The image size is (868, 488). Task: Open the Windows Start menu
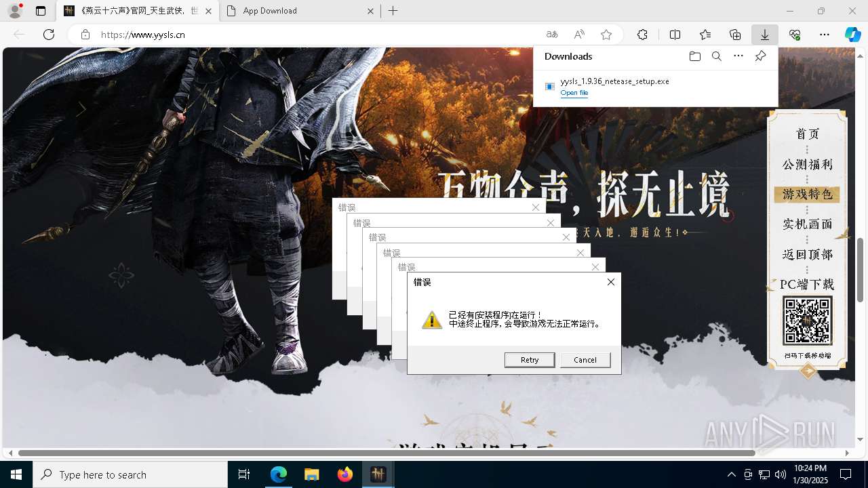point(16,474)
